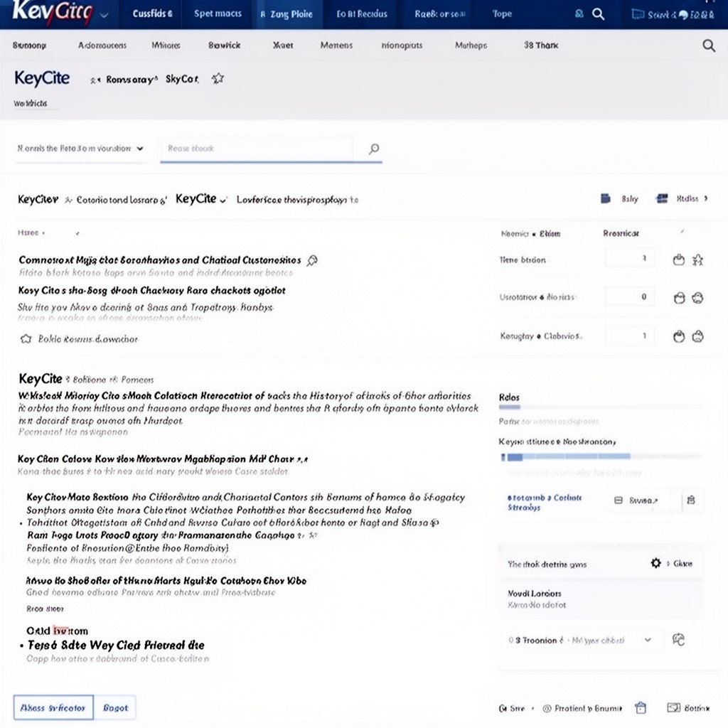Click the star icon beside SkyCot

(x=218, y=79)
